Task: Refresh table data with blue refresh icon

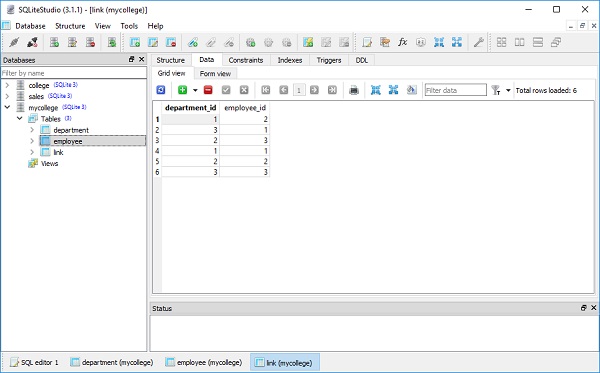Action: click(x=161, y=90)
